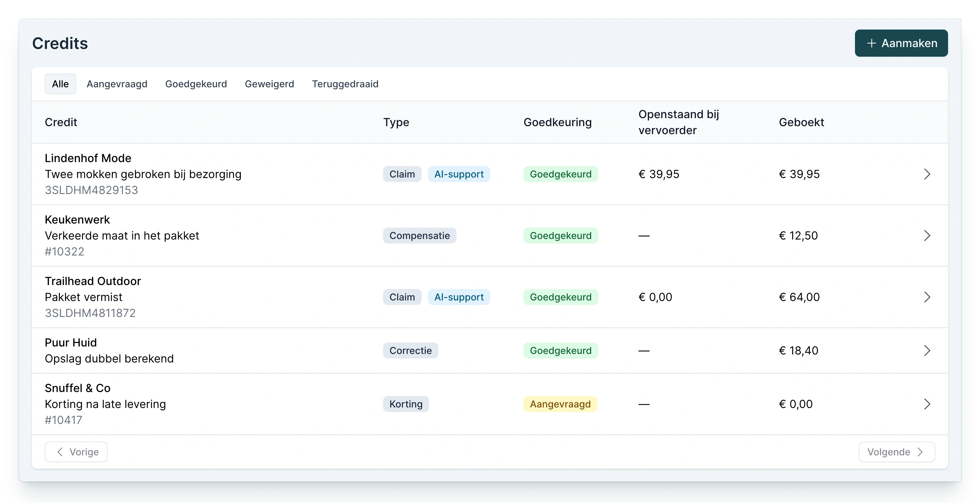Show the Geweigerd tab
The width and height of the screenshot is (980, 503).
pos(269,84)
